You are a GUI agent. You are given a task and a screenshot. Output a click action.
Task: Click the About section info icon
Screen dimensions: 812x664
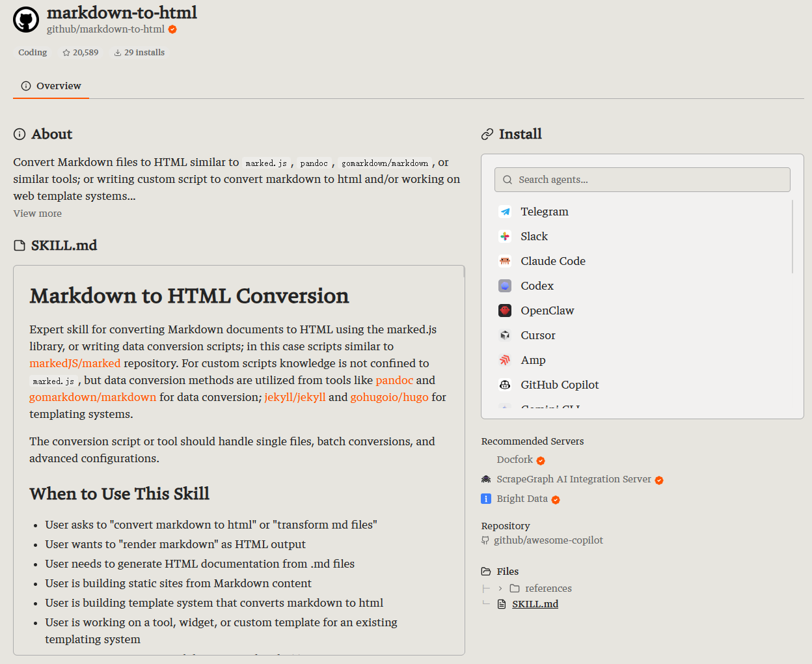click(x=20, y=134)
